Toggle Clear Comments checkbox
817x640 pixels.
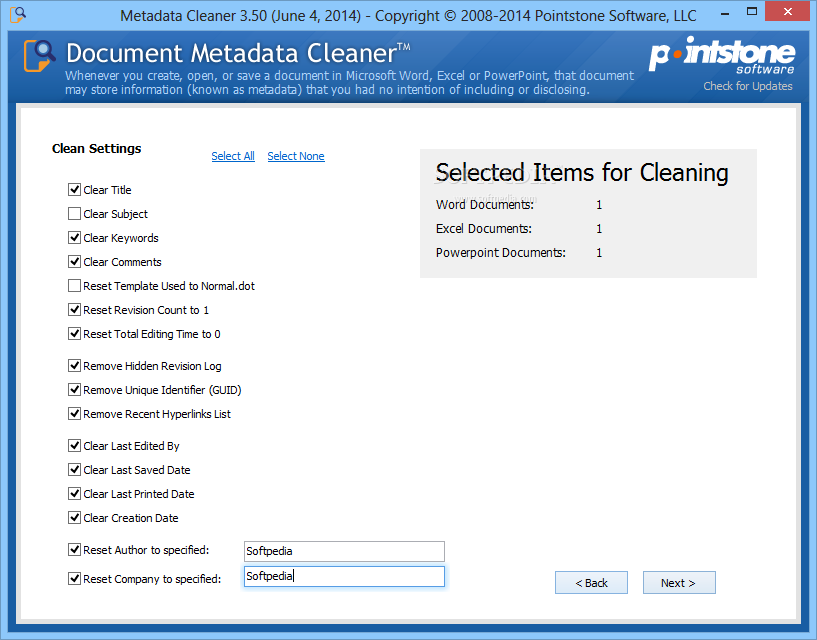coord(75,262)
